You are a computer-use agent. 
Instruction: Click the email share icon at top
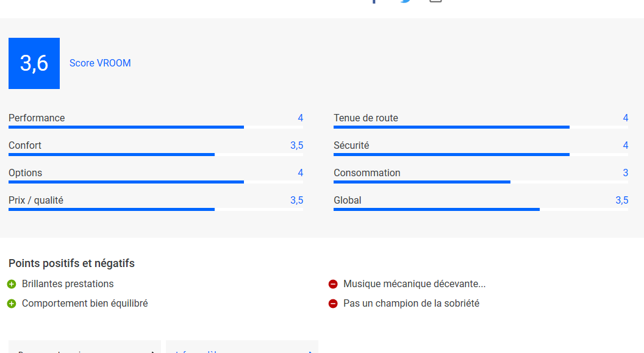coord(436,1)
